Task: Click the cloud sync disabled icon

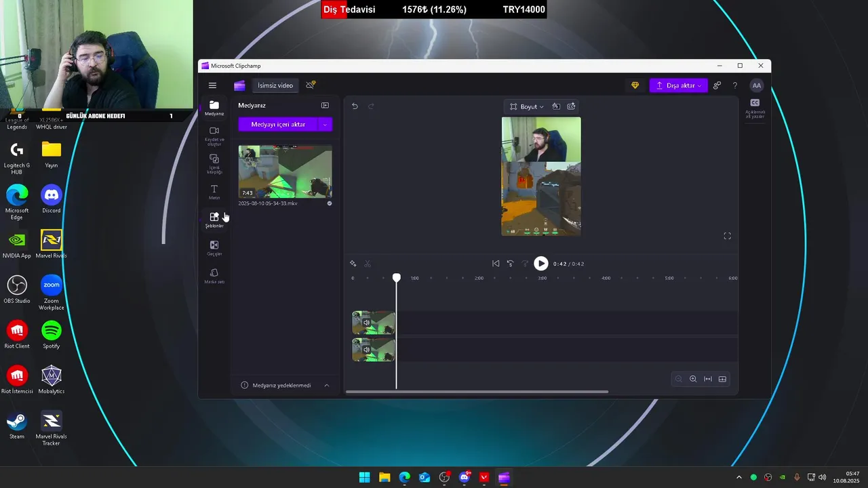Action: coord(311,85)
